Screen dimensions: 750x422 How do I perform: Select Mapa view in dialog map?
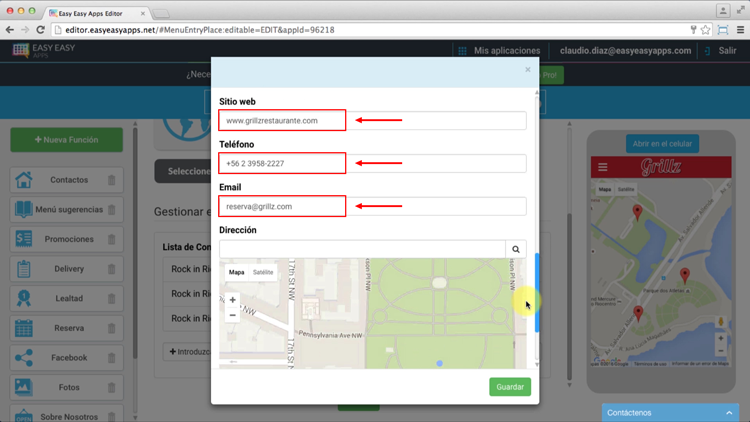pyautogui.click(x=236, y=272)
